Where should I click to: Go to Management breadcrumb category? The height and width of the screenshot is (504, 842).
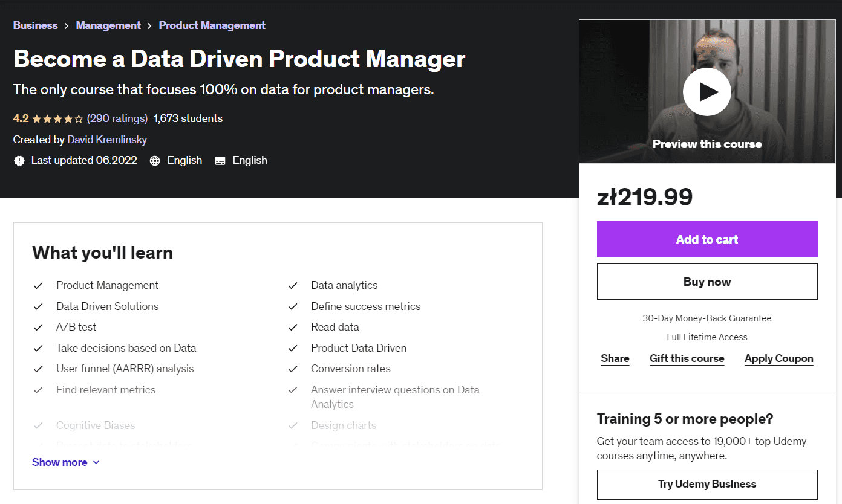click(108, 25)
